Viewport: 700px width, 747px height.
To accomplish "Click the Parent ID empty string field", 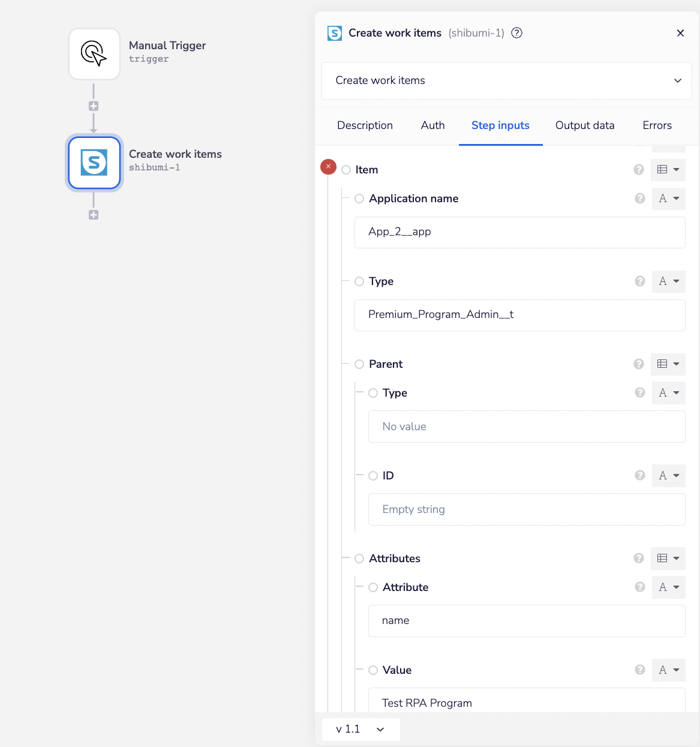I will (x=527, y=509).
